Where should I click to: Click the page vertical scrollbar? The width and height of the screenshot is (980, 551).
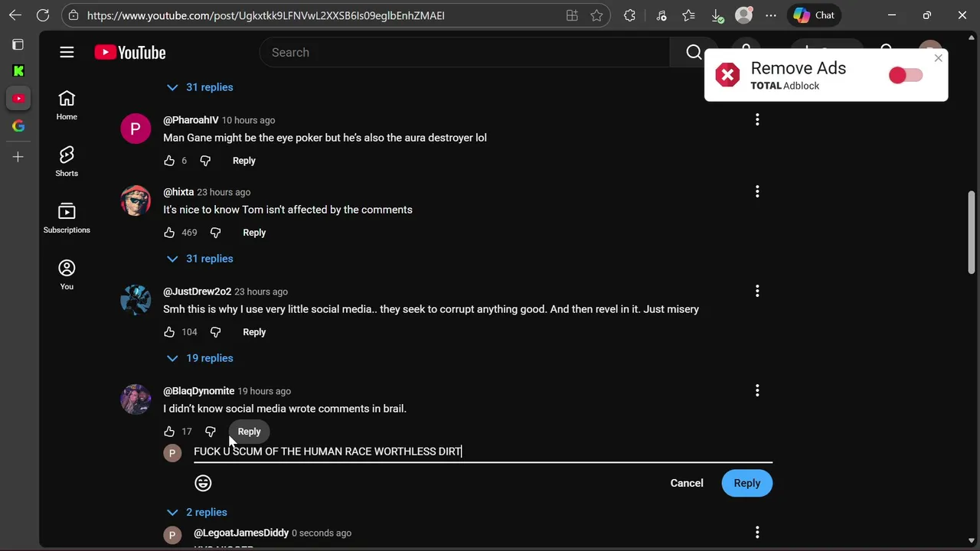[972, 230]
